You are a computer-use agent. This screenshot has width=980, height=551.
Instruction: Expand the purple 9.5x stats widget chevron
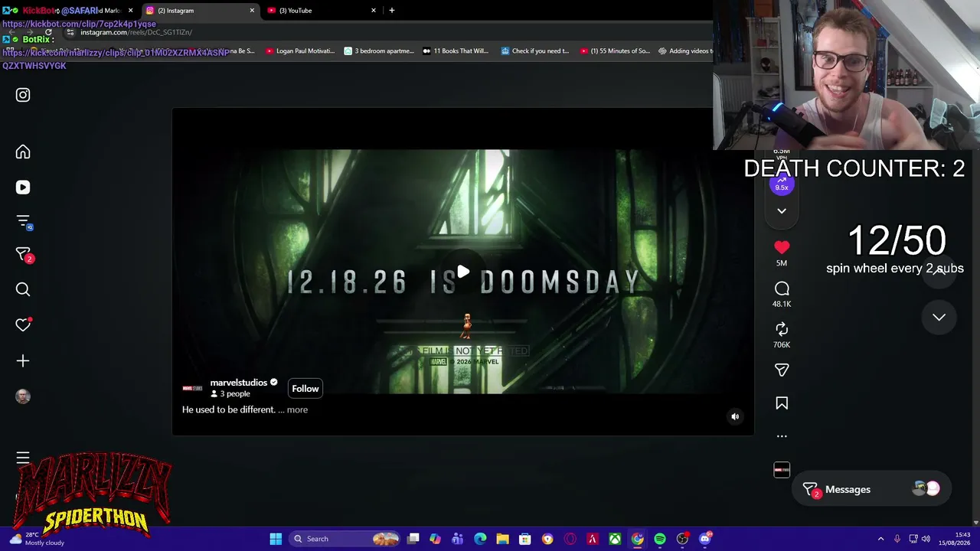point(782,210)
